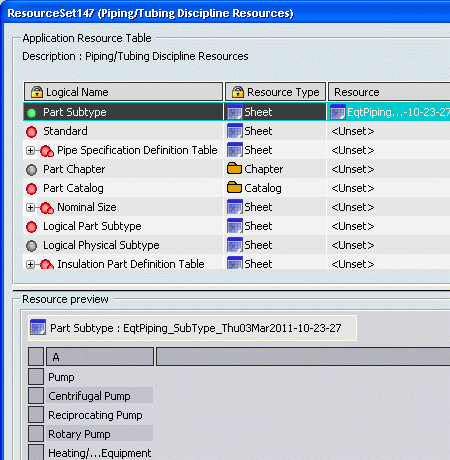
Task: Select the EqtPiping resource cell for Part Subtype
Action: point(389,112)
